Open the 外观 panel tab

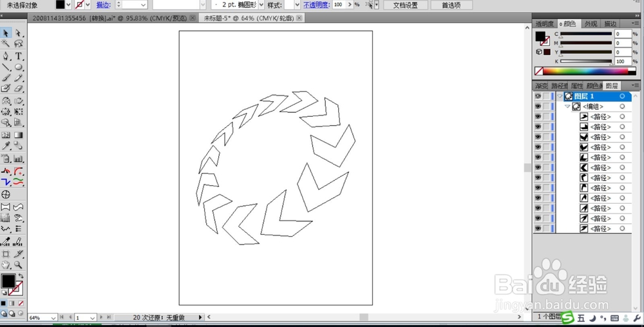pos(591,24)
